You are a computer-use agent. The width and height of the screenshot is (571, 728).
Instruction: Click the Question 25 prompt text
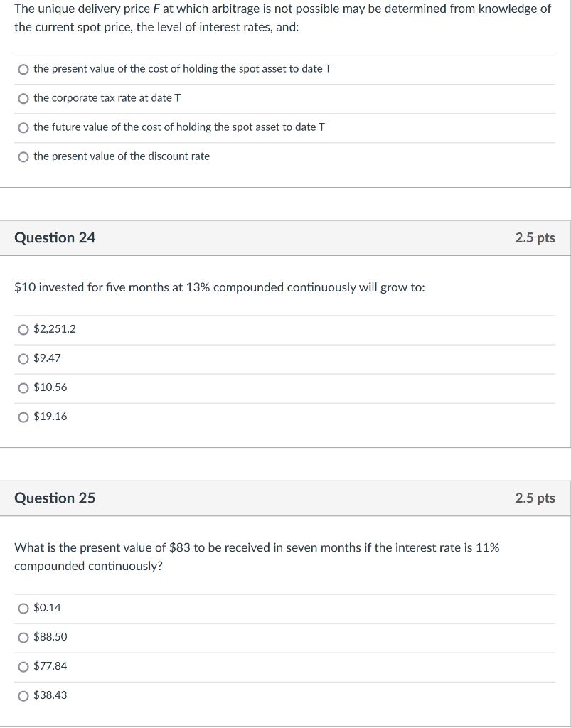point(256,557)
